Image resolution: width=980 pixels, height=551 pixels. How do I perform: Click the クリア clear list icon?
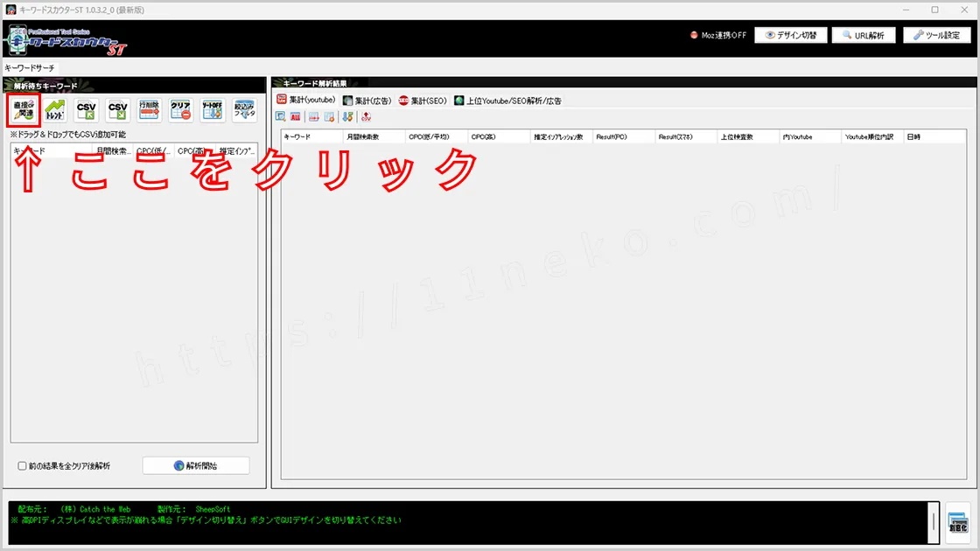point(181,109)
